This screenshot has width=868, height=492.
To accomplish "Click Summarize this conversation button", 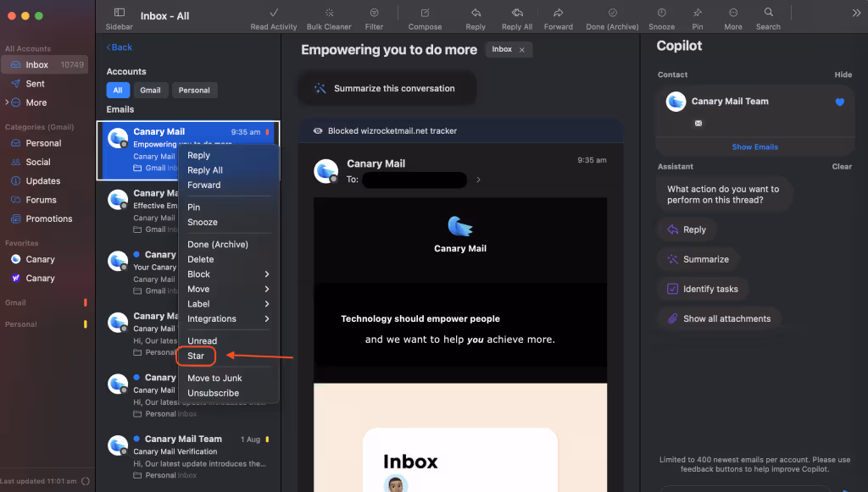I will click(x=387, y=88).
